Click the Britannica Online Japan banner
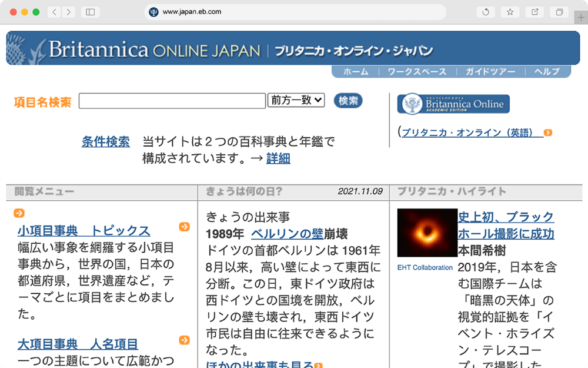Screen dimensions: 588x368 click(x=293, y=48)
